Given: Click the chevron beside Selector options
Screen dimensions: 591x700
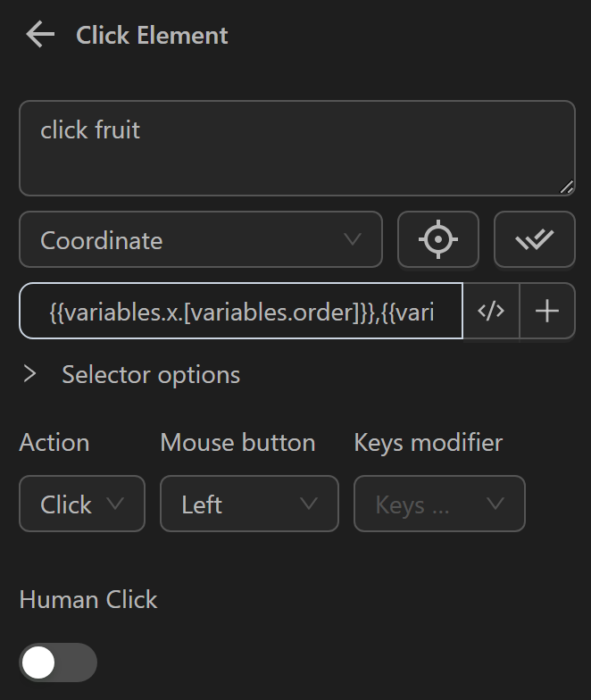Looking at the screenshot, I should [30, 374].
